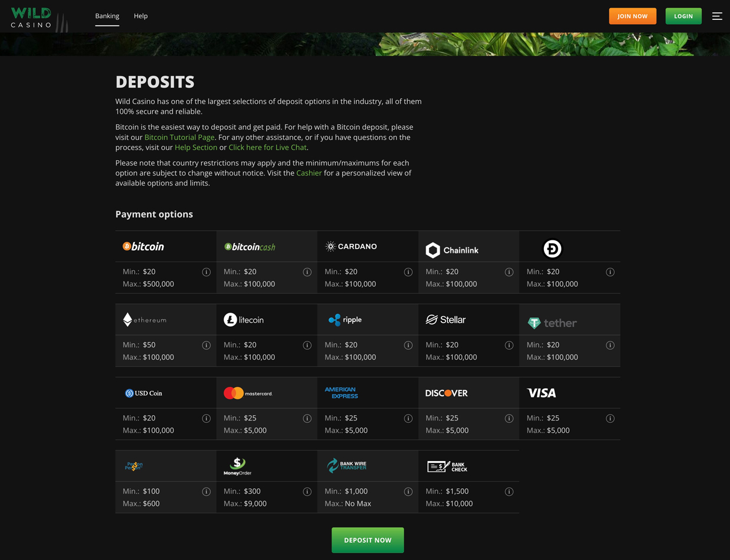Click the Deposit Now button

click(368, 540)
